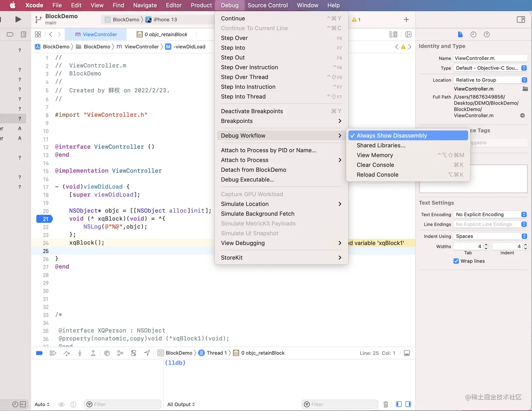The height and width of the screenshot is (411, 532).
Task: Click console Filter field
Action: pos(340,404)
